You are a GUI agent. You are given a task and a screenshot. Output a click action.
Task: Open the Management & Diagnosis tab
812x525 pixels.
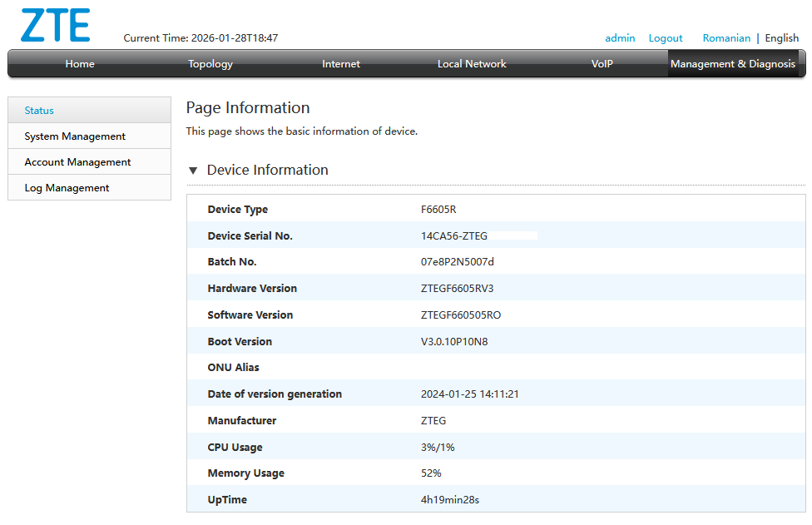pyautogui.click(x=735, y=63)
